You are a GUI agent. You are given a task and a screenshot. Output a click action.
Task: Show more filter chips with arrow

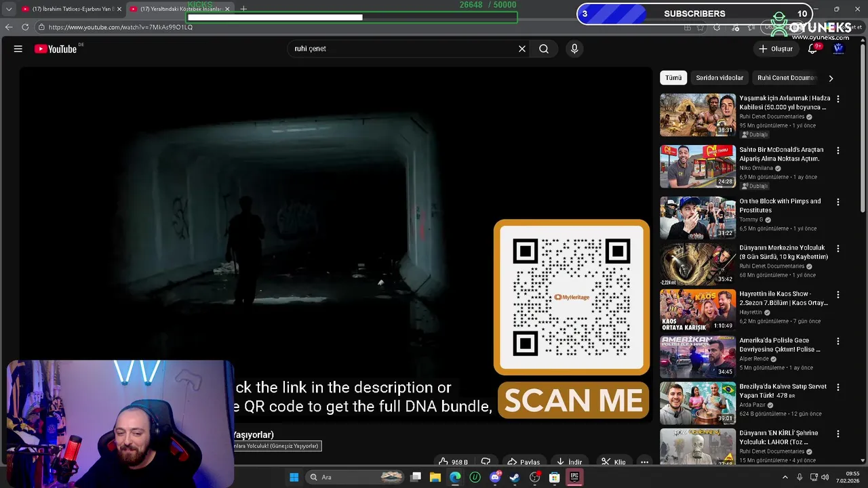pos(831,78)
